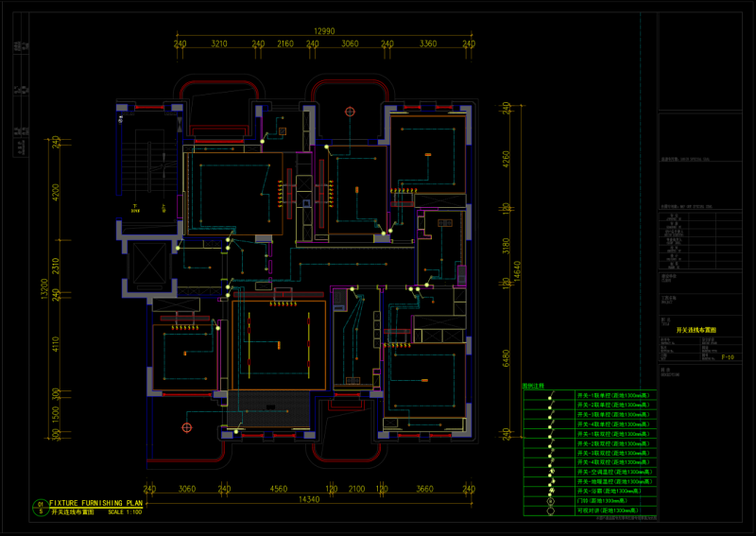Click the 1-gang single-control switch legend symbol

(549, 395)
